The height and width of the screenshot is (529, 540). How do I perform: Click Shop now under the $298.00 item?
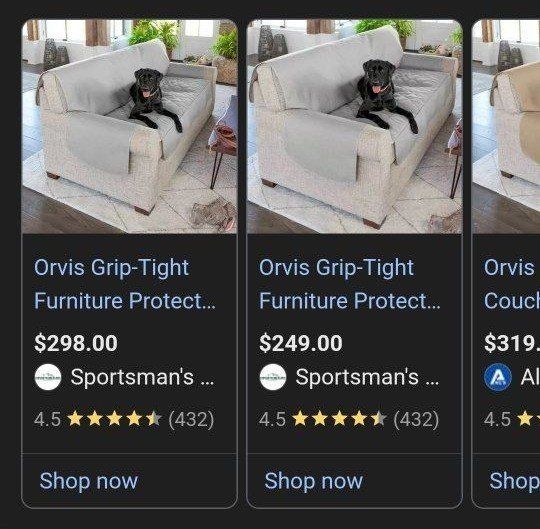tap(89, 481)
